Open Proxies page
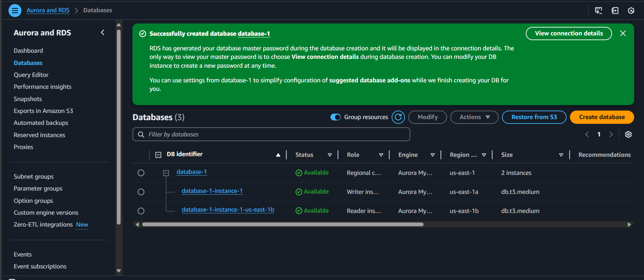 23,147
